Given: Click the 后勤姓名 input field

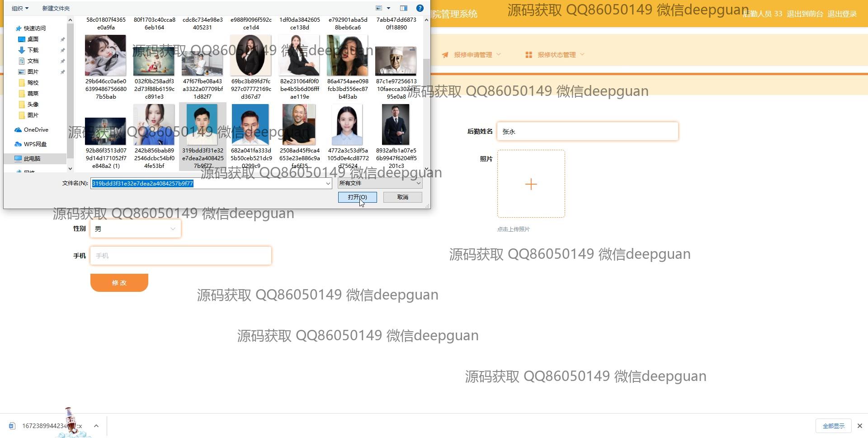Looking at the screenshot, I should (x=588, y=131).
